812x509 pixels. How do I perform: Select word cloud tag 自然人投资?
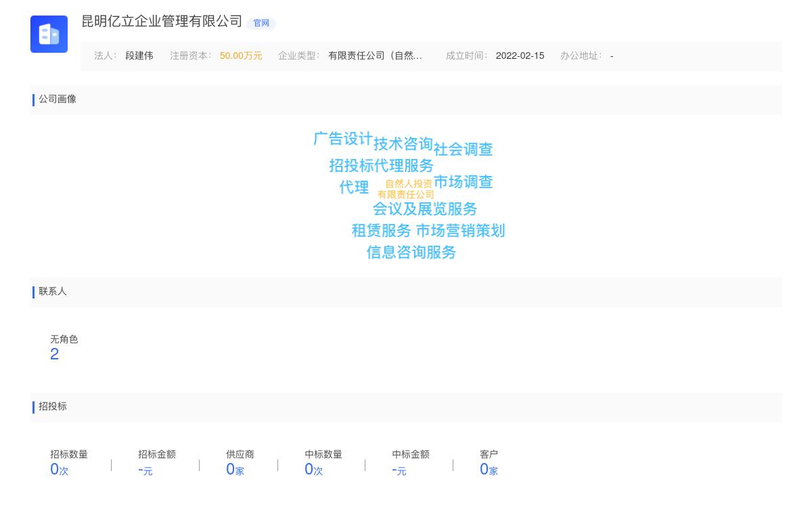pos(409,184)
